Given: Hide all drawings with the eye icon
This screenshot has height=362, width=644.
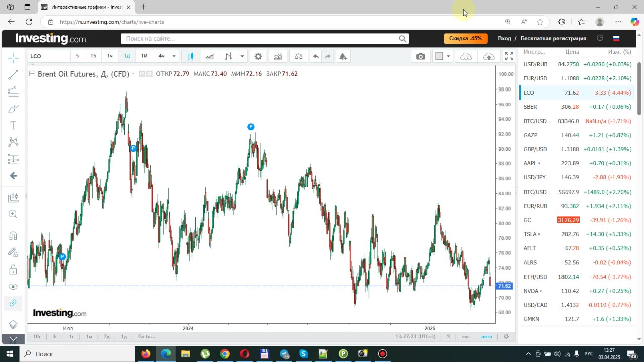Looking at the screenshot, I should click(x=13, y=287).
